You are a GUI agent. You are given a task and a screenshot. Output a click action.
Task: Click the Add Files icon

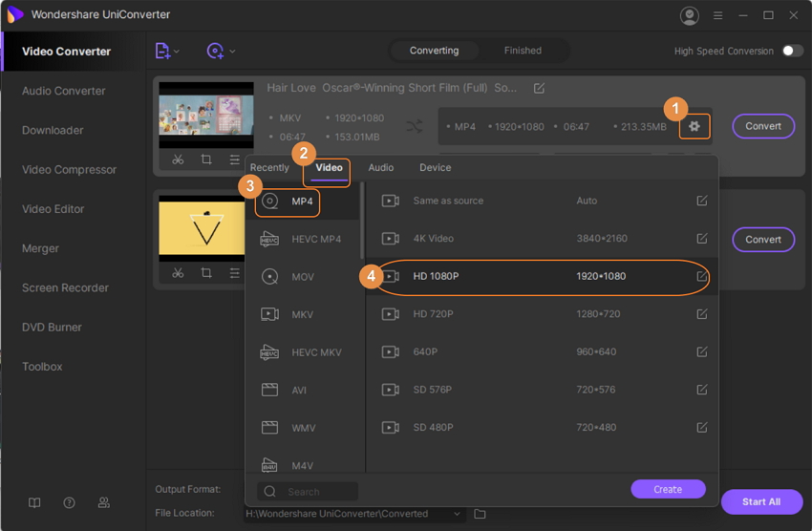pos(162,51)
